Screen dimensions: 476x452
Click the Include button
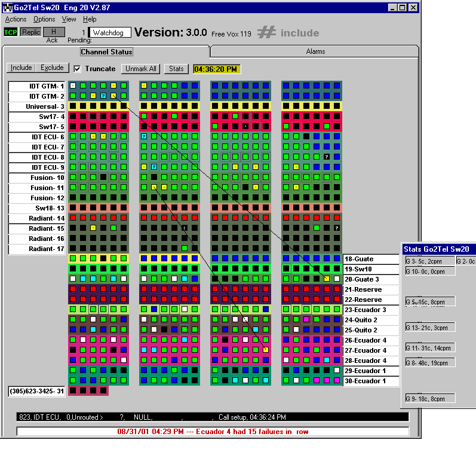tap(21, 68)
